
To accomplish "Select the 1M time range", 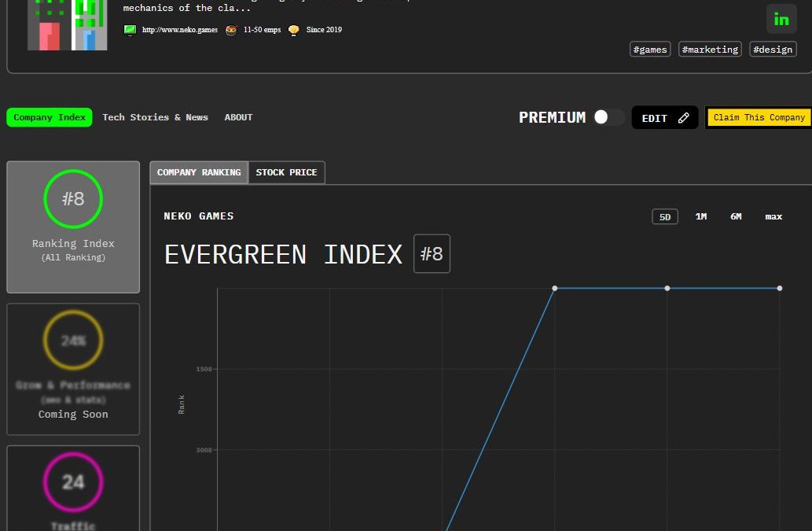I will [x=700, y=216].
